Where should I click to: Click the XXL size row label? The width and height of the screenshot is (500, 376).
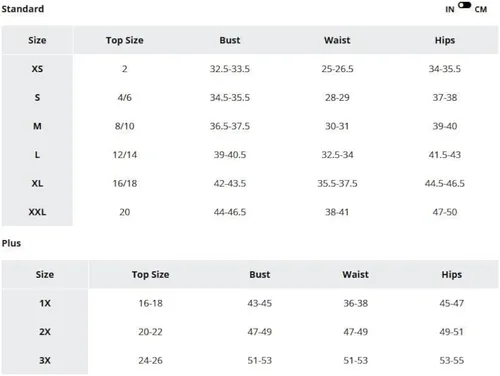(37, 212)
